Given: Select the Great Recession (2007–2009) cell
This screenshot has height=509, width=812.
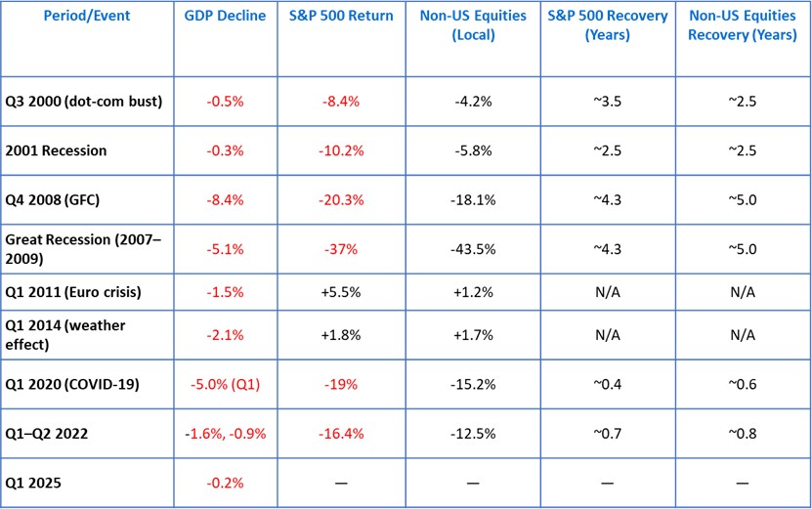Looking at the screenshot, I should 76,248.
